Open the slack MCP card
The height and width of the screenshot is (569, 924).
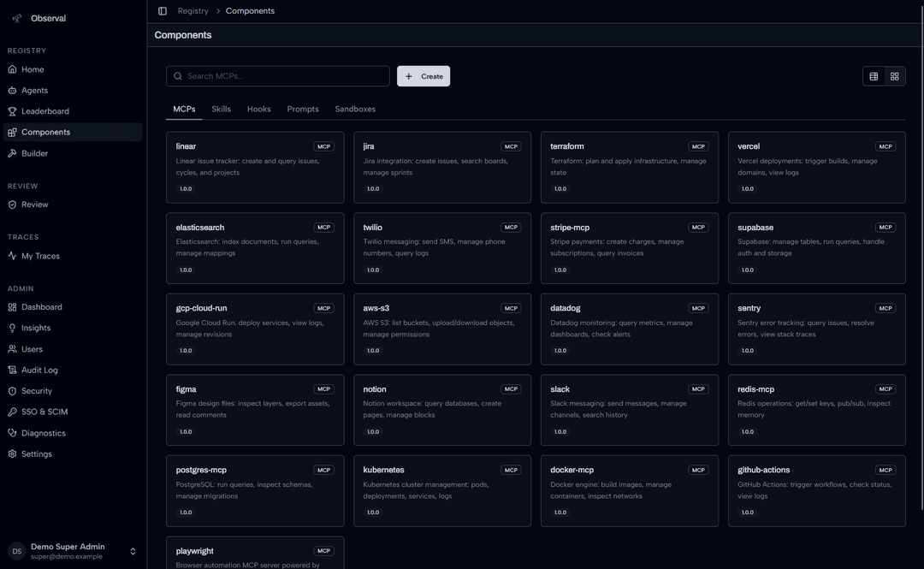tap(630, 410)
